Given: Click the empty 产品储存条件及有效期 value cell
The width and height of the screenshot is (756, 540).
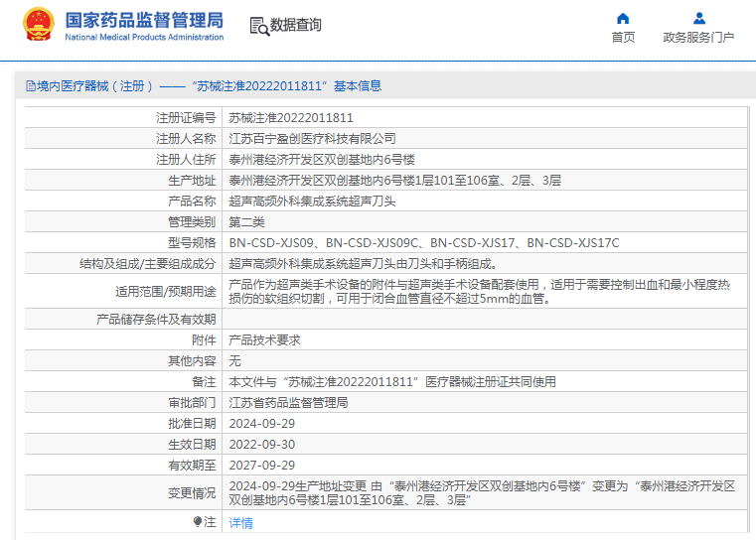Looking at the screenshot, I should pos(485,319).
